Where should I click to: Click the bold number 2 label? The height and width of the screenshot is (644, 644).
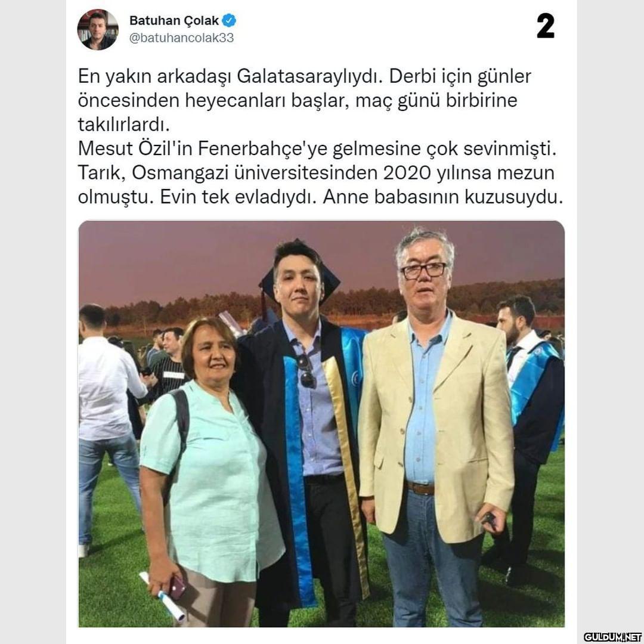[x=546, y=26]
